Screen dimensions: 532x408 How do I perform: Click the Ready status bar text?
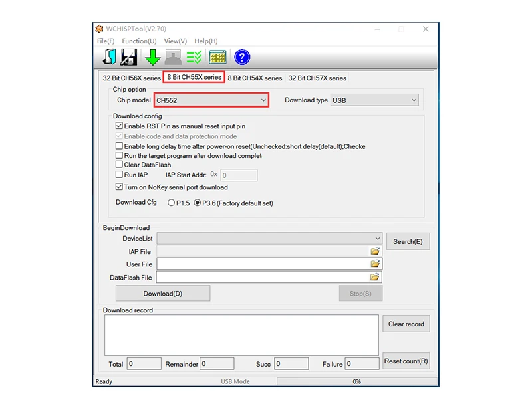[104, 381]
